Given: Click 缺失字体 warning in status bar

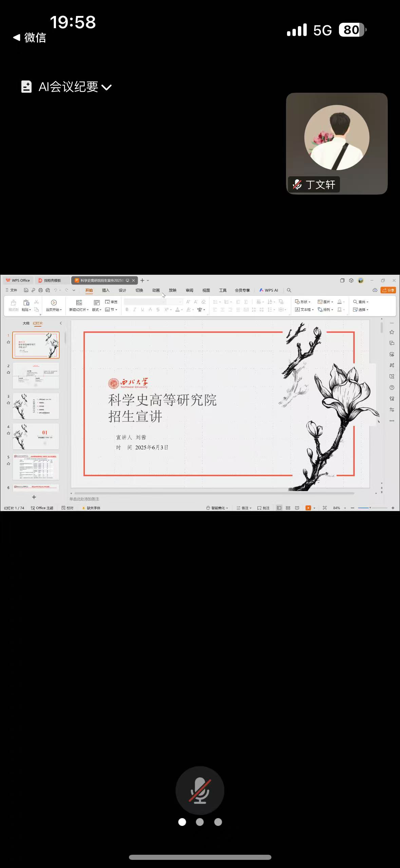Looking at the screenshot, I should pos(91,508).
